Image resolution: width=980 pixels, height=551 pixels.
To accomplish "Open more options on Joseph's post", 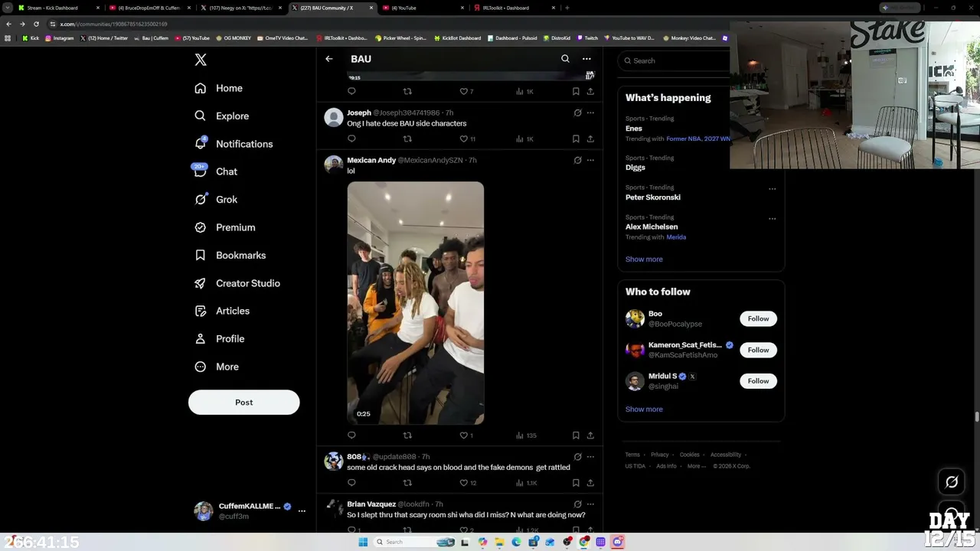I will click(x=590, y=112).
